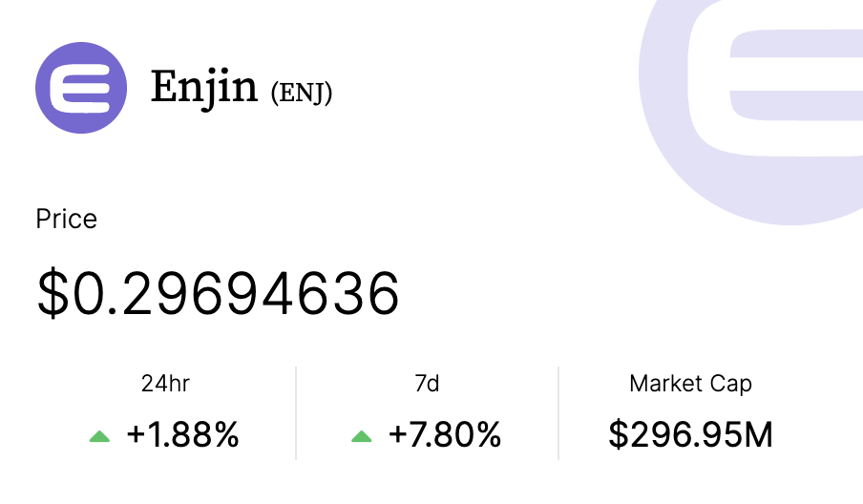Click the (ENJ) ticker symbol

tap(302, 93)
